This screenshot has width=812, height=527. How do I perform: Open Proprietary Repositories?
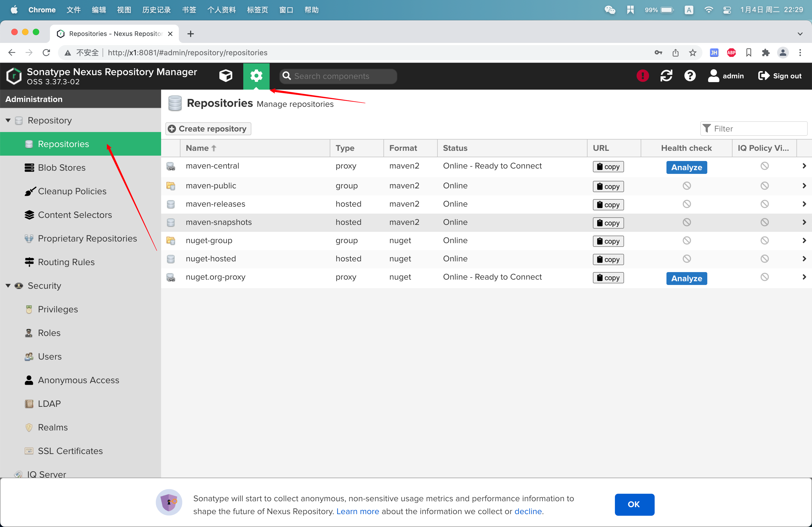81,238
